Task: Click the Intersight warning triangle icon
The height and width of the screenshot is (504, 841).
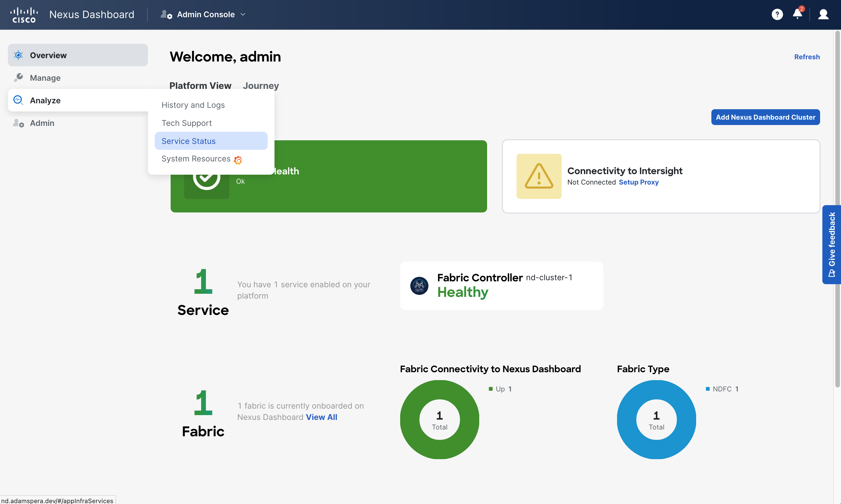Action: coord(539,176)
